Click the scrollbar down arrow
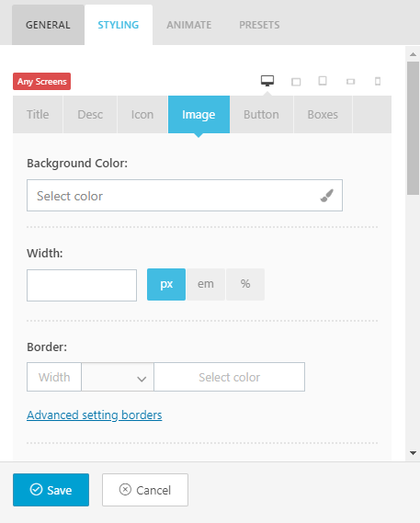The image size is (420, 523). point(413,453)
